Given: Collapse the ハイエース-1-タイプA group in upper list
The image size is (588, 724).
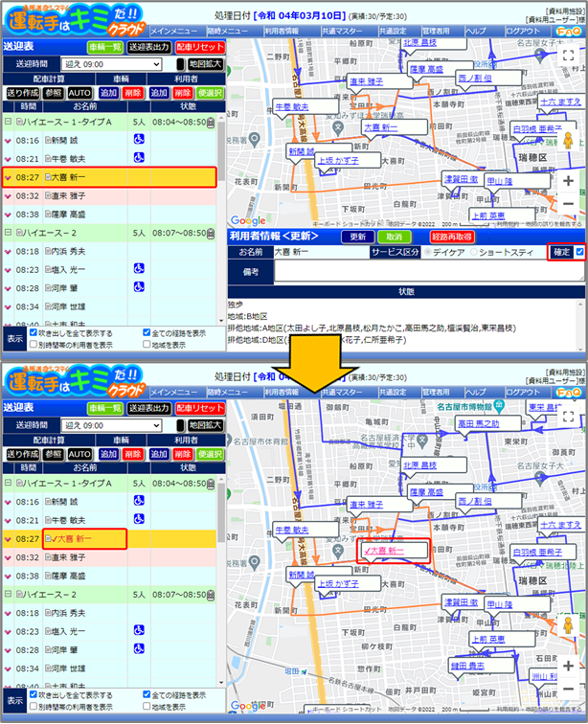Looking at the screenshot, I should [8, 122].
